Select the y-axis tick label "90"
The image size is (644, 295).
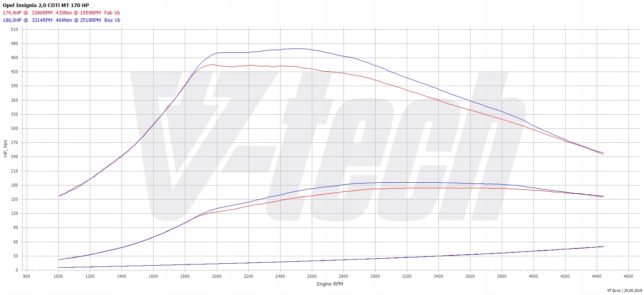[x=15, y=227]
